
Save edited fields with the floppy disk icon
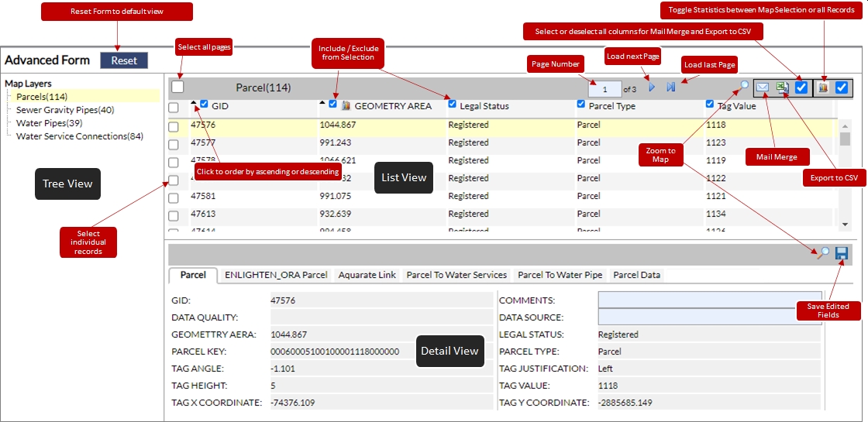[x=842, y=253]
